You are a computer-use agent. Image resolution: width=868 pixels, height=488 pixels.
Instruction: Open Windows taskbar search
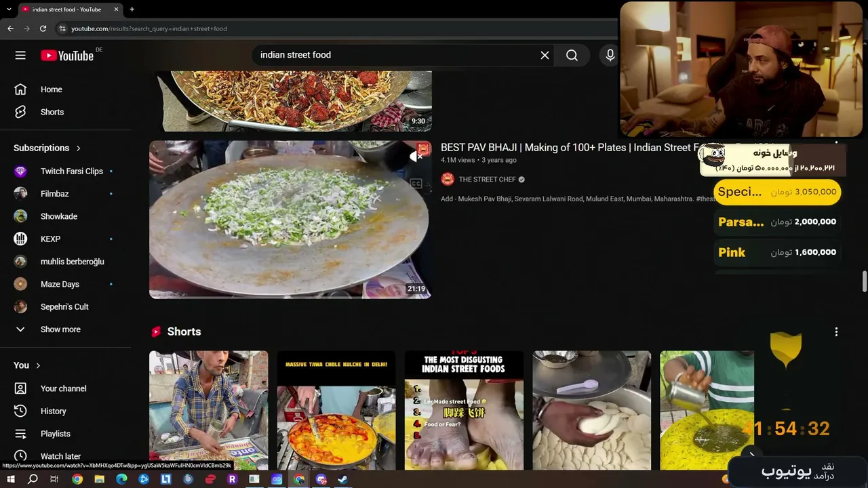(33, 479)
